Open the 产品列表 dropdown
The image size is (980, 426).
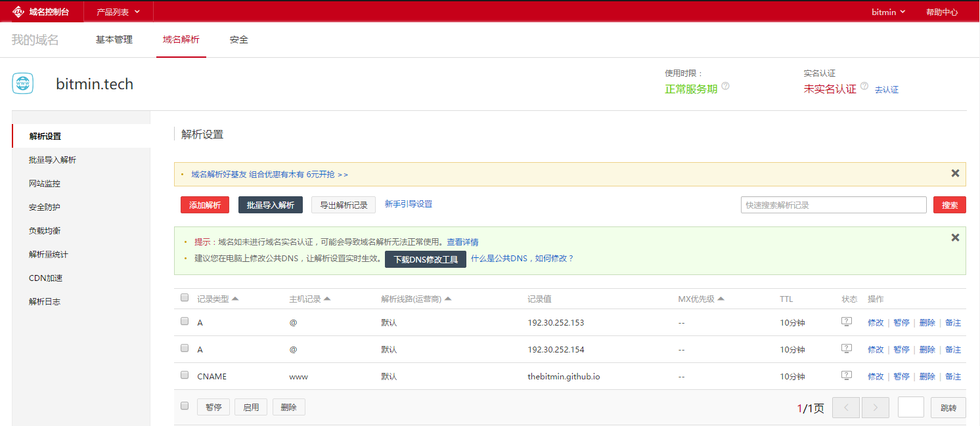point(118,12)
